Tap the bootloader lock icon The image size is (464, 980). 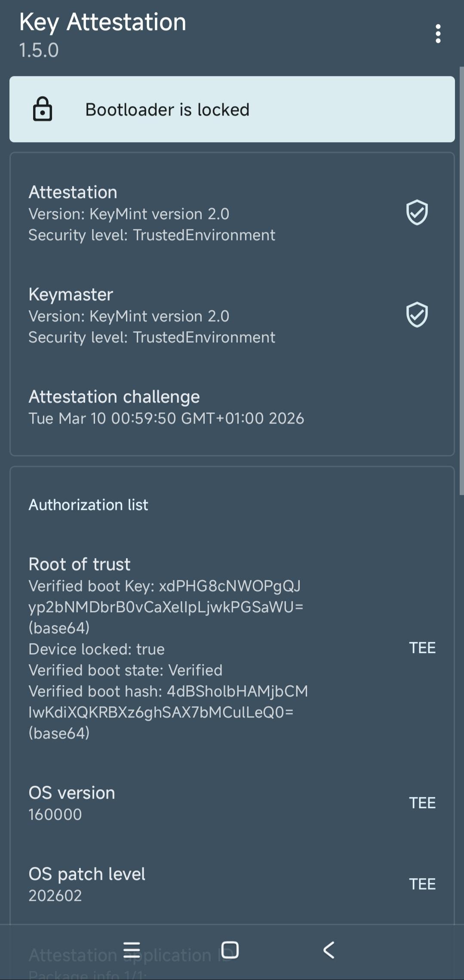(43, 109)
